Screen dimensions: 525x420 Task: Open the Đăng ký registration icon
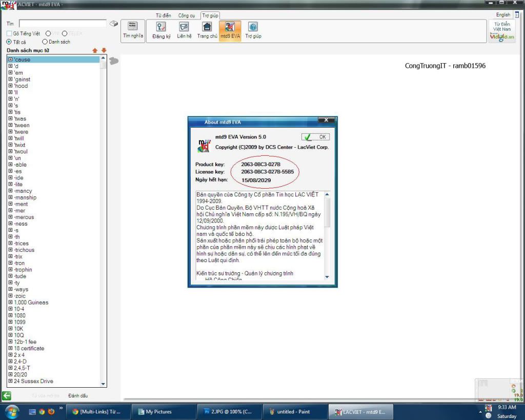[161, 30]
